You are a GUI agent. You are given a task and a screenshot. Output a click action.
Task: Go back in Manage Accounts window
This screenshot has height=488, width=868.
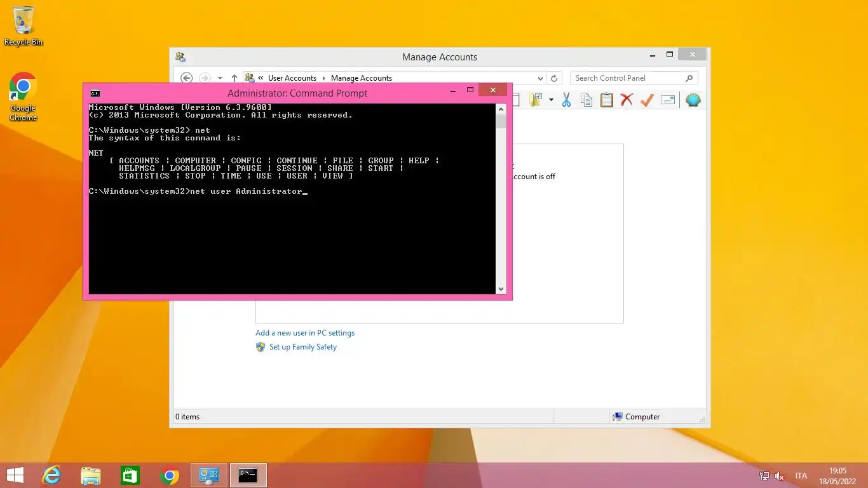(x=186, y=78)
